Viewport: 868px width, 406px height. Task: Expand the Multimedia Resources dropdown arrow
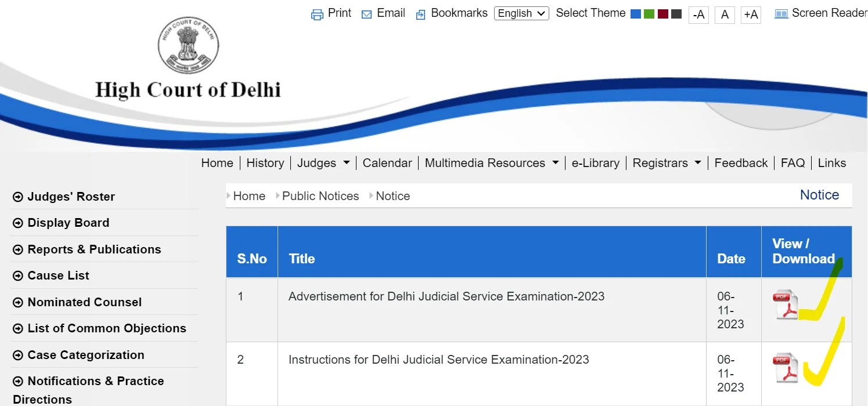coord(556,163)
